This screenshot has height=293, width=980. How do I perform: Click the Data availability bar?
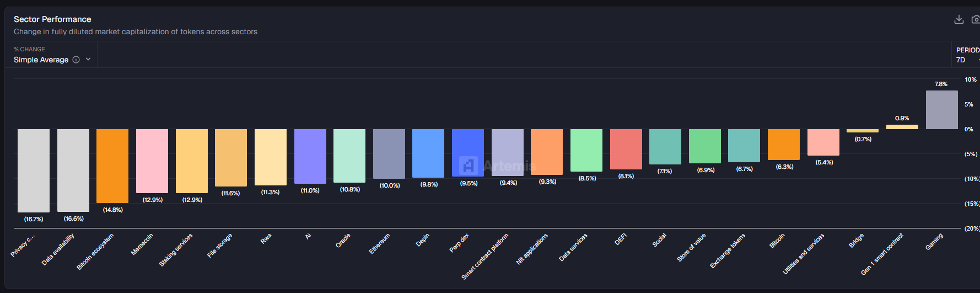tap(73, 170)
